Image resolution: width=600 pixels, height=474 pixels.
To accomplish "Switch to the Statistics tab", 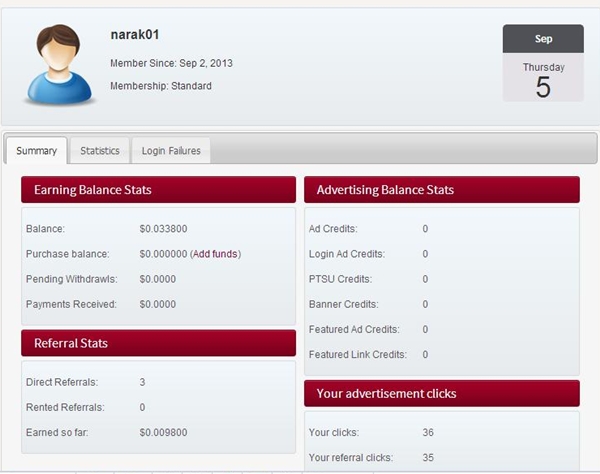I will pyautogui.click(x=100, y=151).
